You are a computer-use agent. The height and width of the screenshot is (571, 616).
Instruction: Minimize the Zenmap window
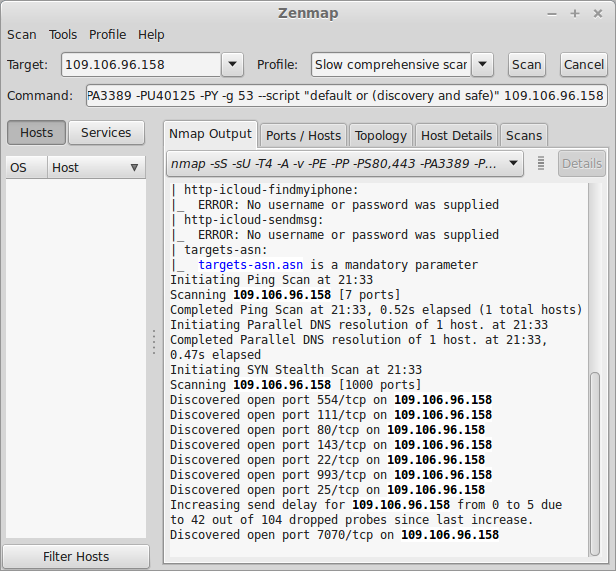point(552,14)
